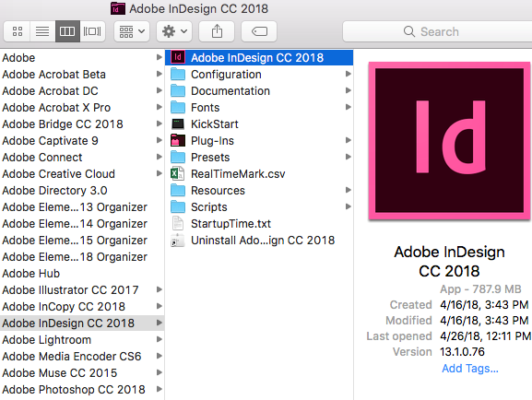Screen dimensions: 532x400
Task: Select Adobe Acrobat Beta folder
Action: pyautogui.click(x=82, y=74)
